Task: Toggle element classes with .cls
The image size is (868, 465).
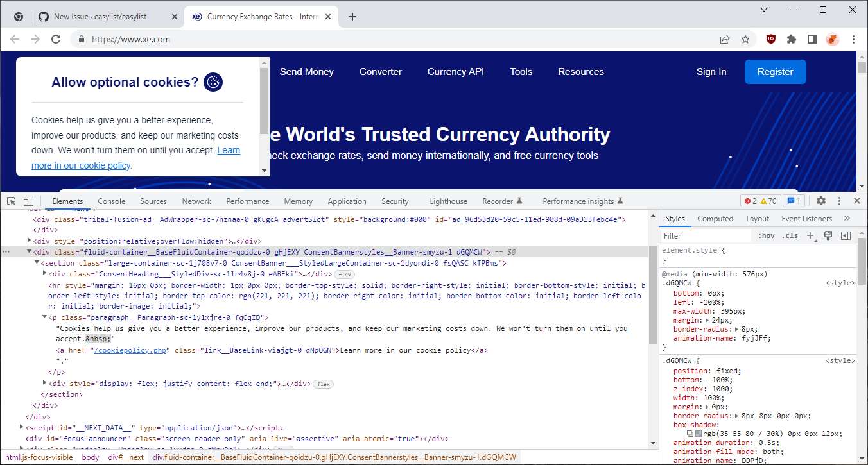Action: tap(790, 235)
